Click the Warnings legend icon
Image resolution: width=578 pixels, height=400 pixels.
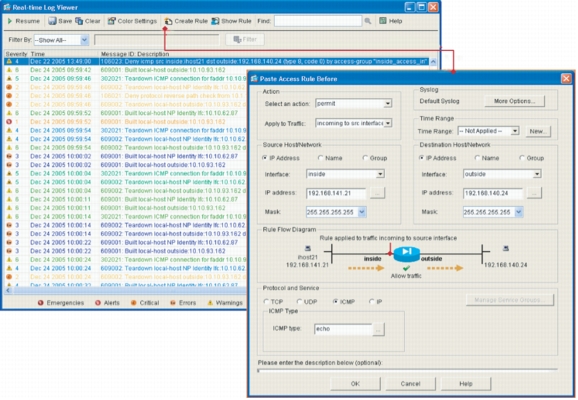coord(210,303)
